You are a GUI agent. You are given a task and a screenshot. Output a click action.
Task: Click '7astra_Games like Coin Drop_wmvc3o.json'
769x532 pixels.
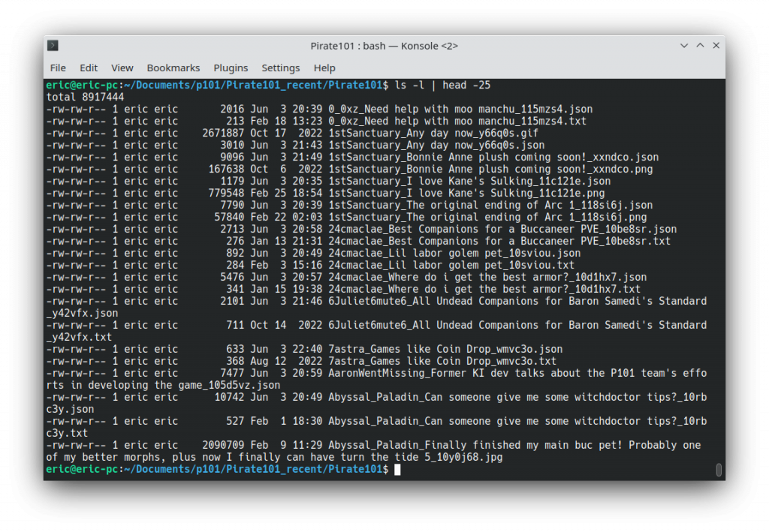coord(445,349)
